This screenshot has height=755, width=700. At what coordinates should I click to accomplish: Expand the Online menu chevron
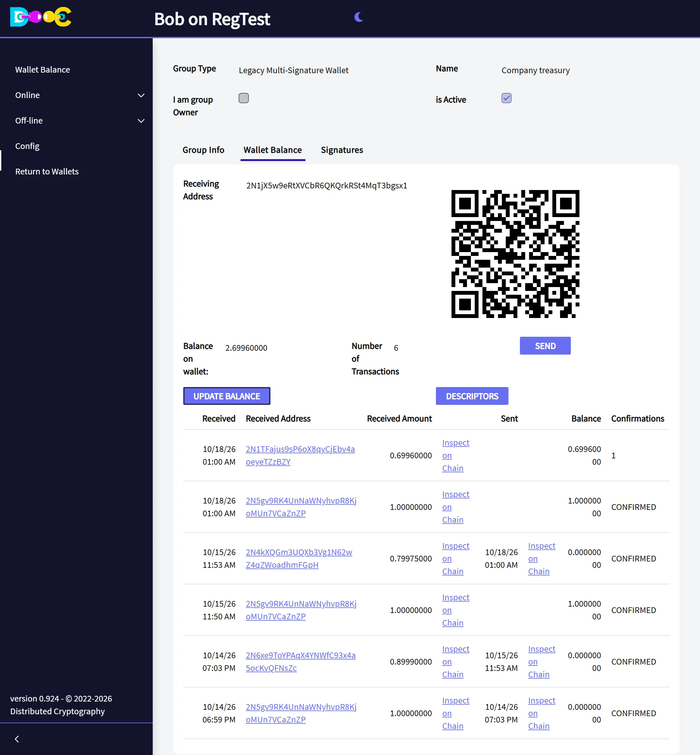pos(141,95)
